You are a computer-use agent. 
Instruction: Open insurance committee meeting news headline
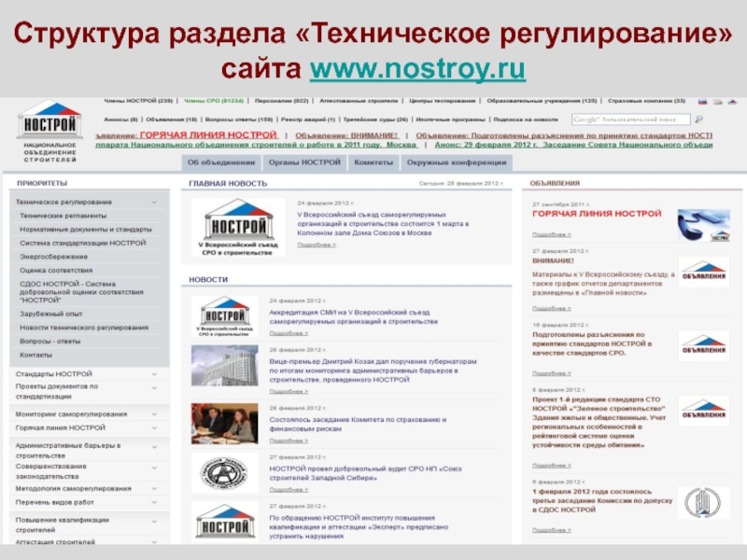click(x=358, y=425)
